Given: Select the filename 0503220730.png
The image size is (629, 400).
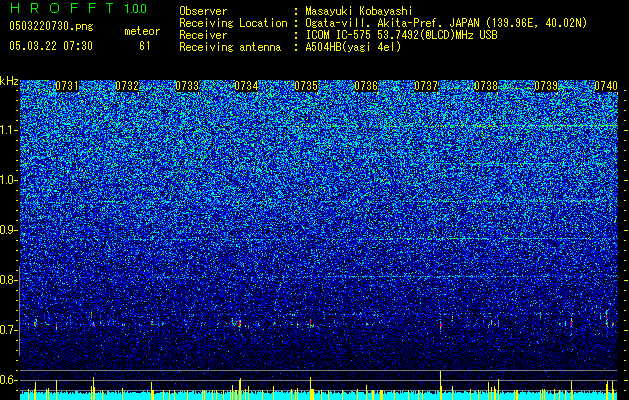Looking at the screenshot, I should 51,26.
